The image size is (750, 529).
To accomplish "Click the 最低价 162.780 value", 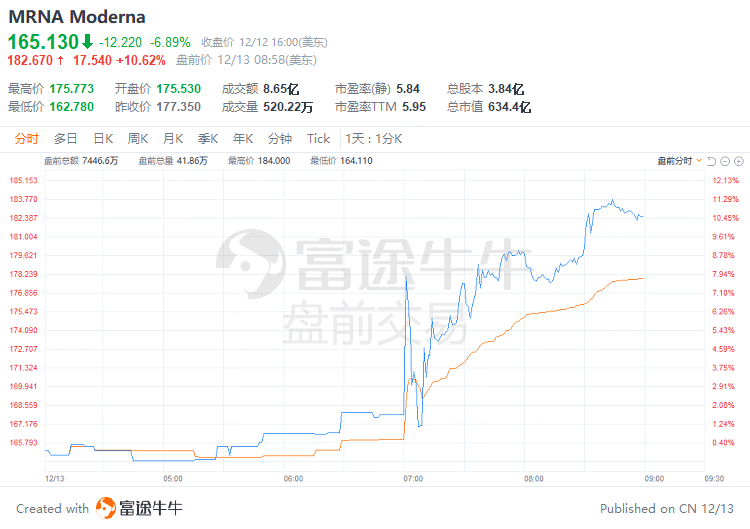I will click(72, 107).
